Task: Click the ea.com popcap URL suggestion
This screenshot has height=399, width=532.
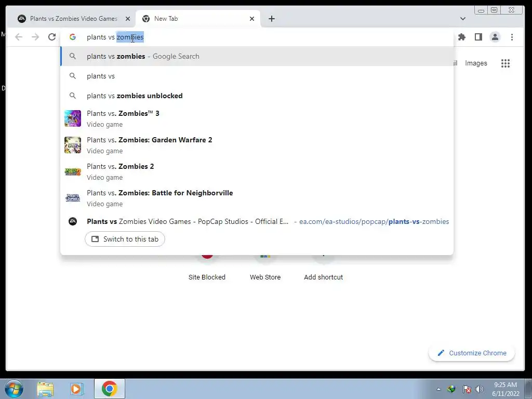Action: point(257,221)
